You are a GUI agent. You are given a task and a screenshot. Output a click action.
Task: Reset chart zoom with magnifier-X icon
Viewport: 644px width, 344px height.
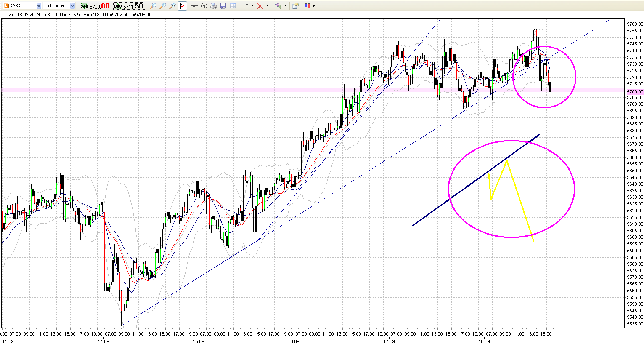point(172,6)
